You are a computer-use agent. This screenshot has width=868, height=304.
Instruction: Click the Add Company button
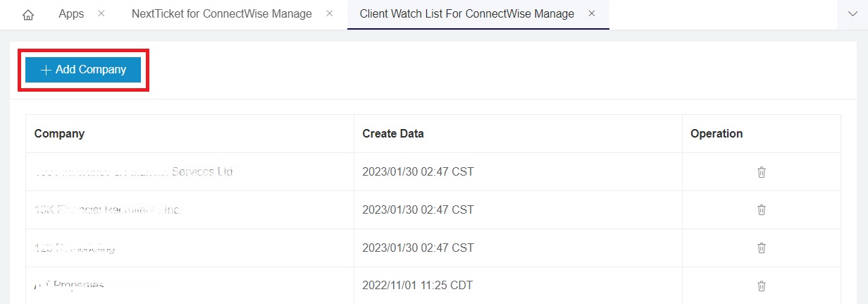tap(83, 70)
